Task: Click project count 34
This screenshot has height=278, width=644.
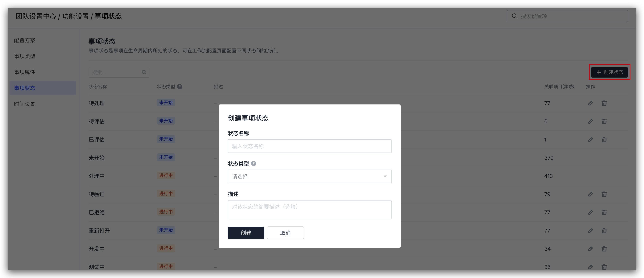Action: point(547,249)
